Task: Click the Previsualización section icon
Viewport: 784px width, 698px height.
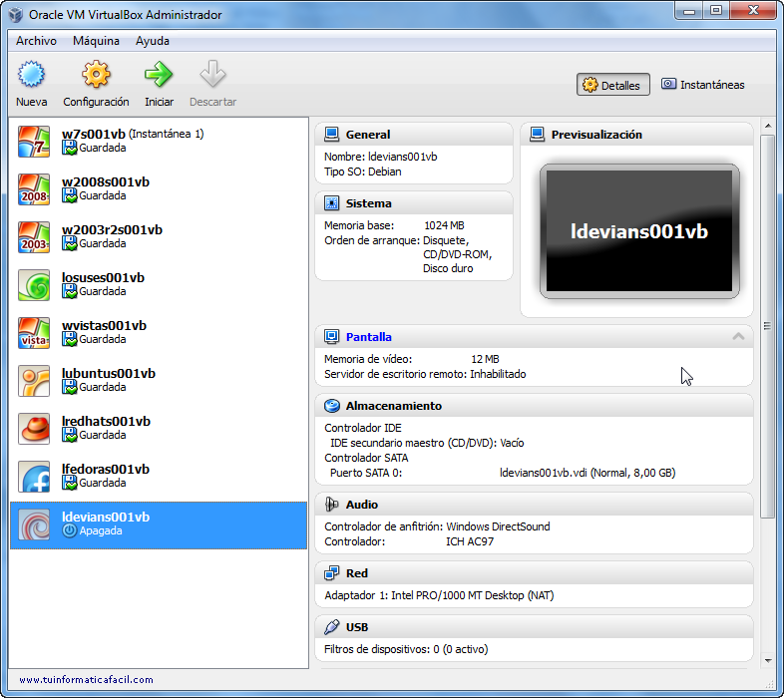Action: point(537,134)
